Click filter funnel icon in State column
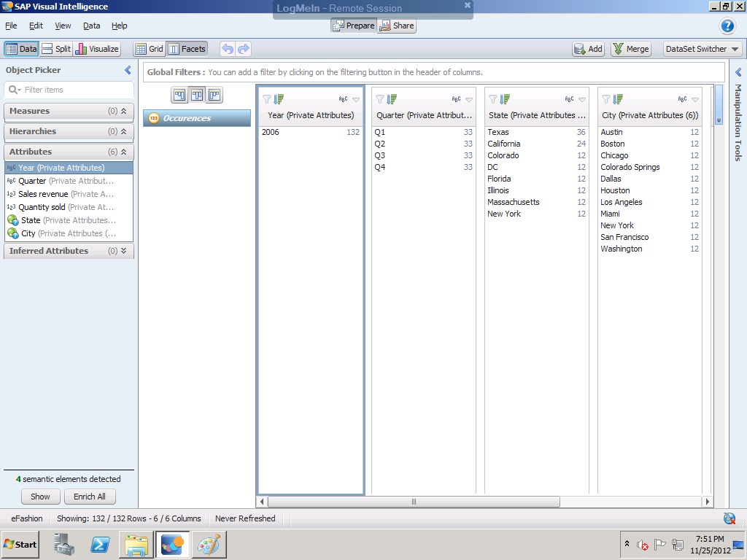This screenshot has height=560, width=747. (x=493, y=99)
